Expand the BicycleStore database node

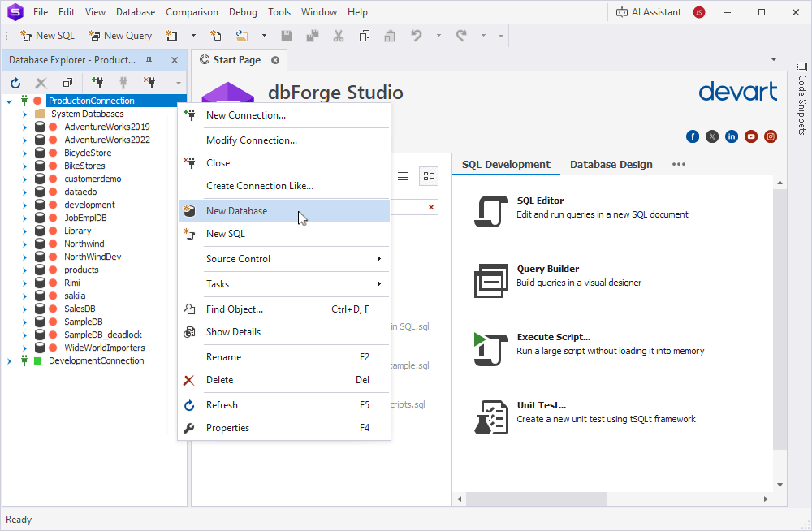[24, 153]
